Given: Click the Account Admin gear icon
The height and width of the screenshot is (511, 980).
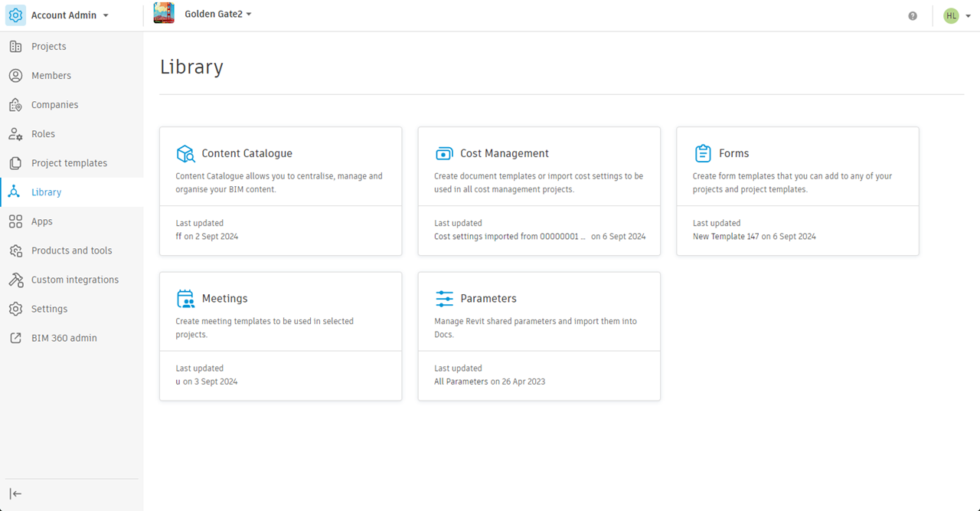Looking at the screenshot, I should pos(15,15).
